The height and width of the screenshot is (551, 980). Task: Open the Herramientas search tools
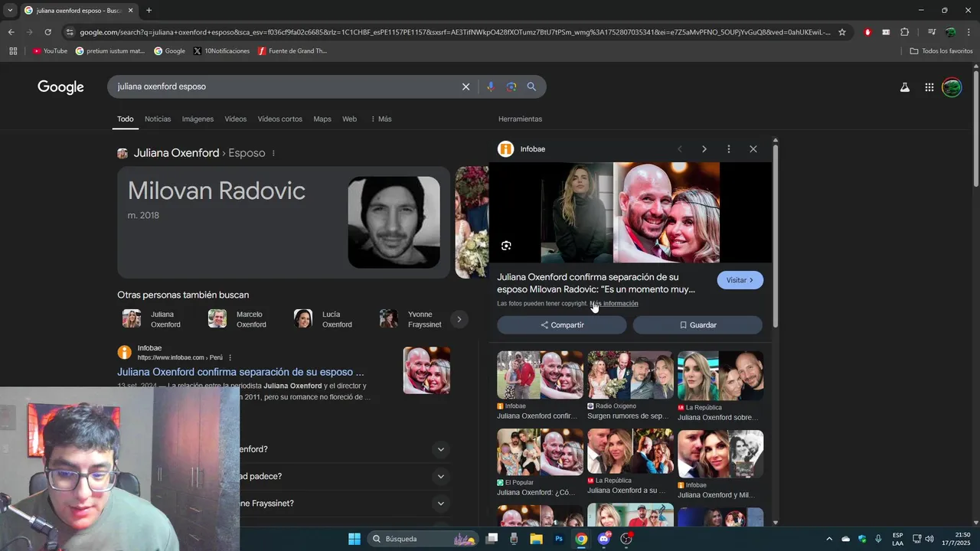pos(520,119)
